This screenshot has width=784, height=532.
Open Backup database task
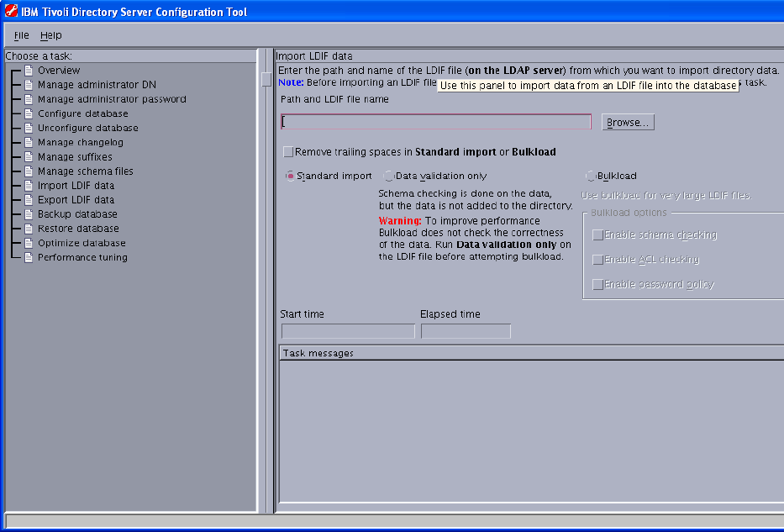click(77, 214)
